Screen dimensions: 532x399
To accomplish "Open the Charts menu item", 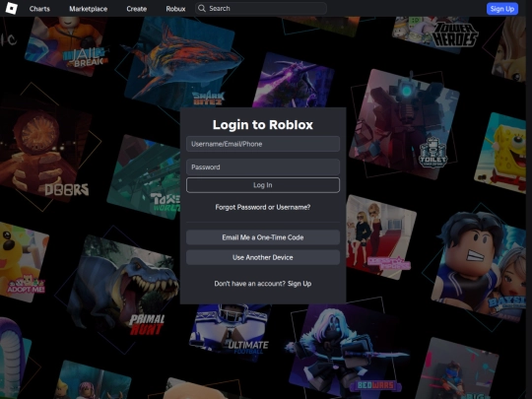I will click(x=39, y=9).
